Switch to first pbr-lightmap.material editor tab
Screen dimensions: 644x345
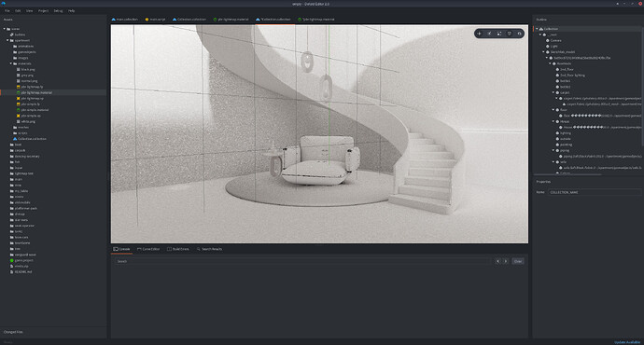point(231,20)
